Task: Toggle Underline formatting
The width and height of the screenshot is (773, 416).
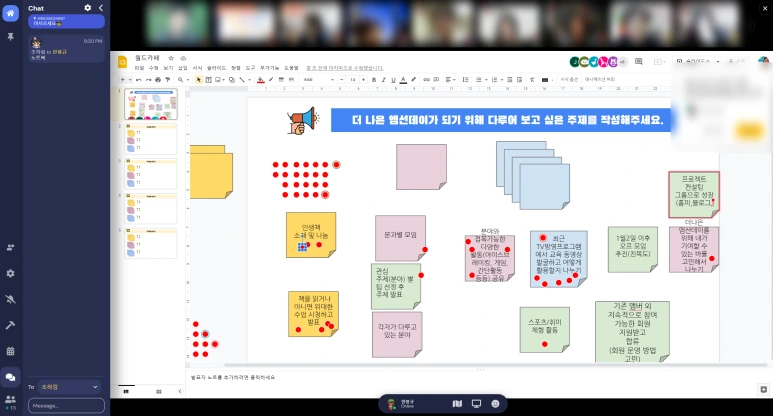Action: coord(393,79)
